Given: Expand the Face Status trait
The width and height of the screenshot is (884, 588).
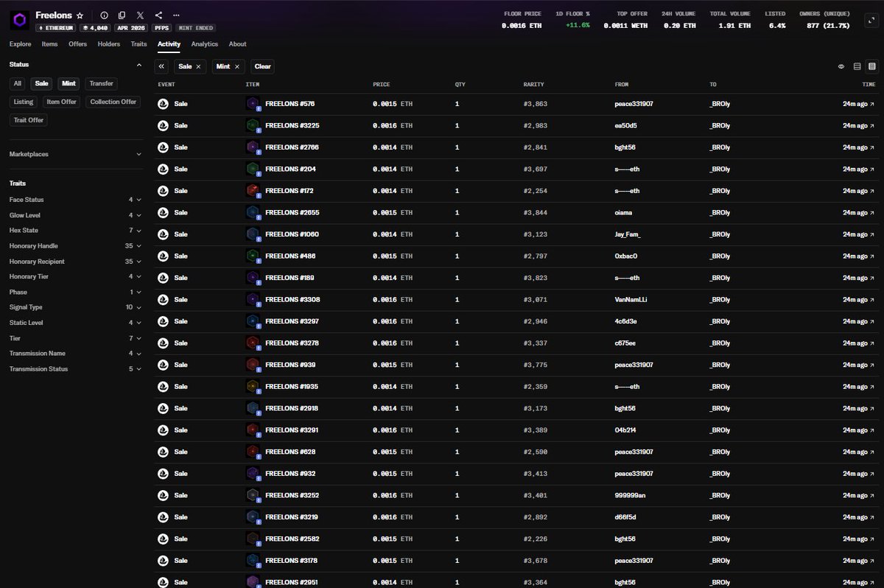Looking at the screenshot, I should [76, 200].
